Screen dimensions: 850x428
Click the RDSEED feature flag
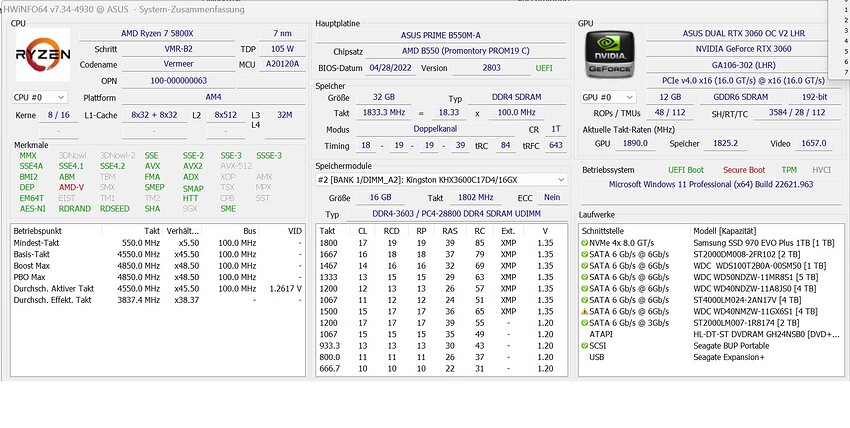114,209
